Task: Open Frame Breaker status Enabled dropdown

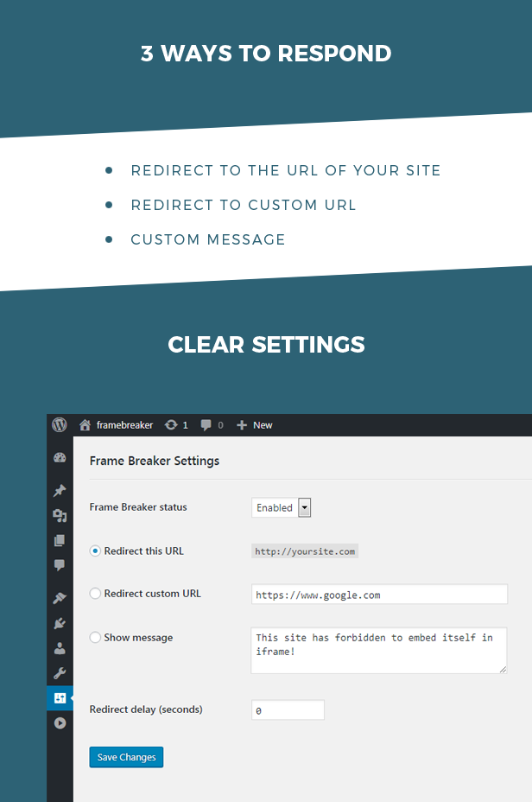Action: (281, 507)
